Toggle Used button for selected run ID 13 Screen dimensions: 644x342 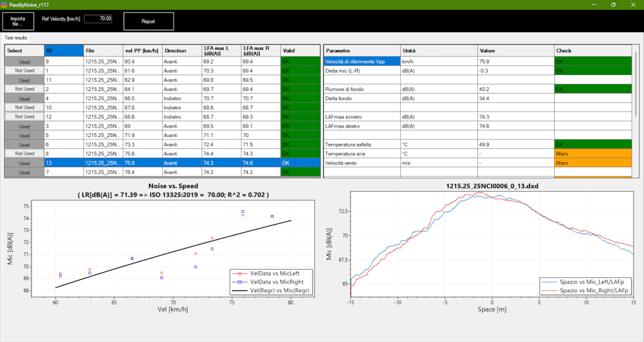point(25,163)
